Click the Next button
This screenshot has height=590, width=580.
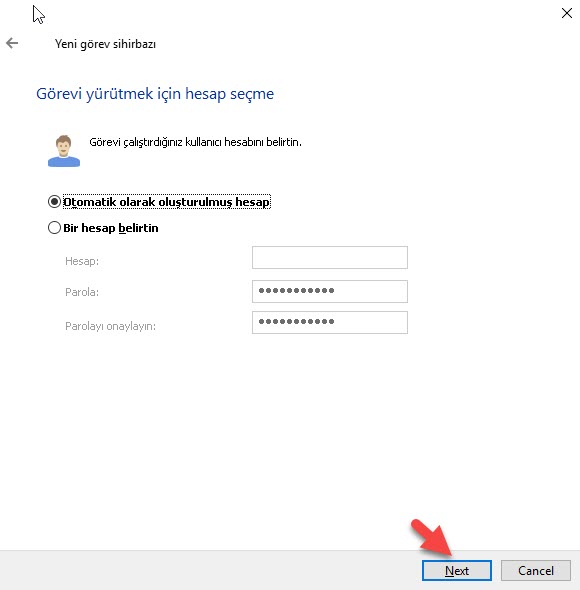click(457, 570)
